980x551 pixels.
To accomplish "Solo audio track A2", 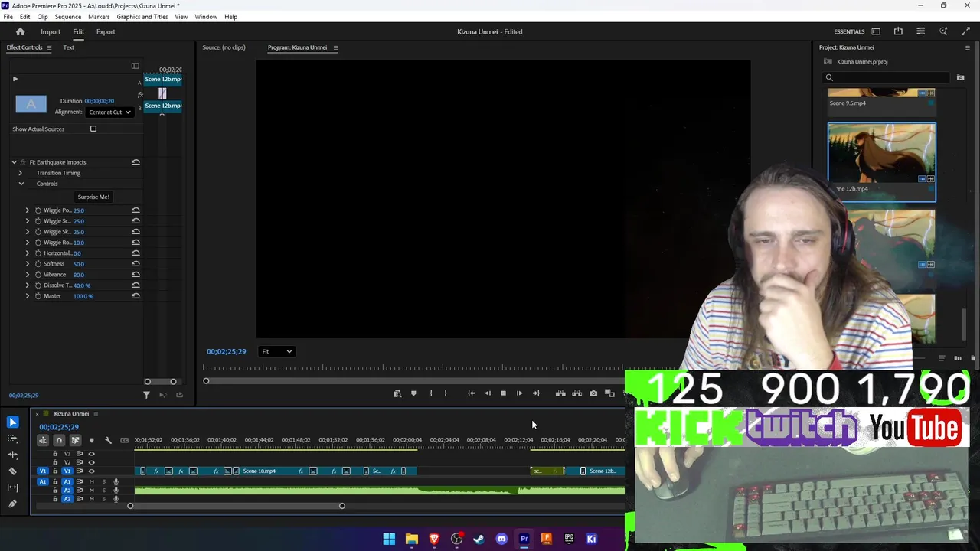I will 103,490.
